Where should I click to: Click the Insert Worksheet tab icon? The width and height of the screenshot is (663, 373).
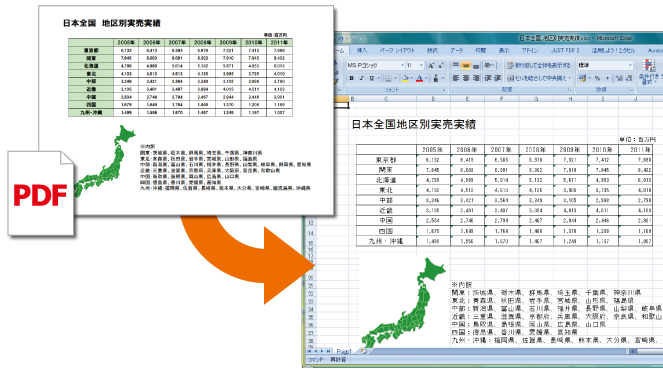(364, 351)
